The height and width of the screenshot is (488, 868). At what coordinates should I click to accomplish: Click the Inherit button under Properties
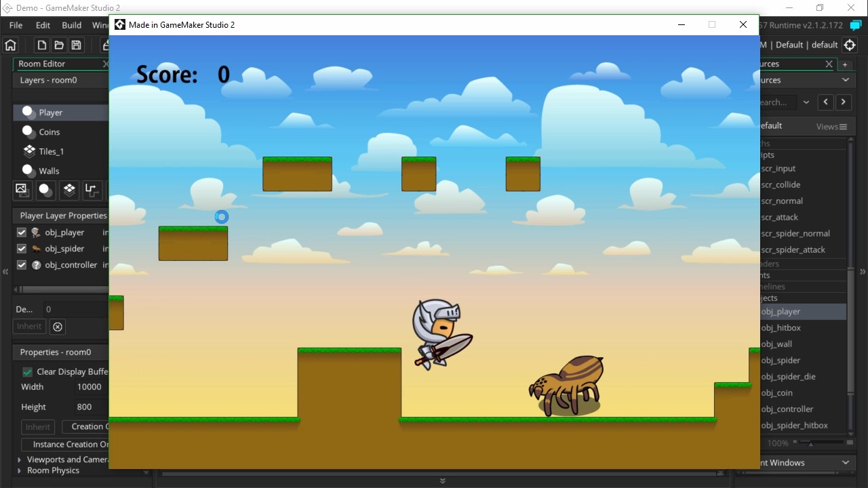(37, 427)
